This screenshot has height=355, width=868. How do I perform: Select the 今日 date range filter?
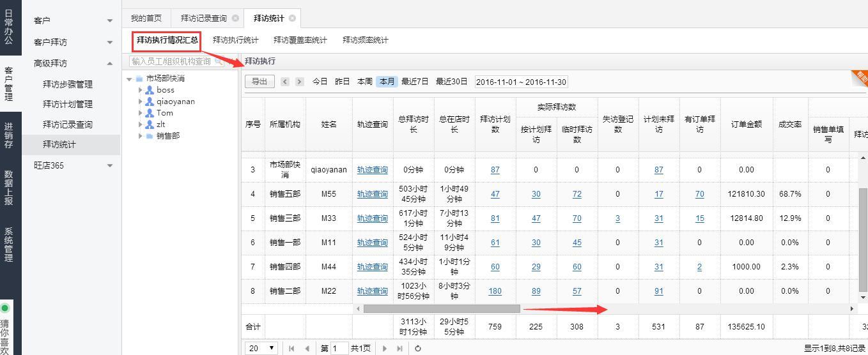pos(320,82)
